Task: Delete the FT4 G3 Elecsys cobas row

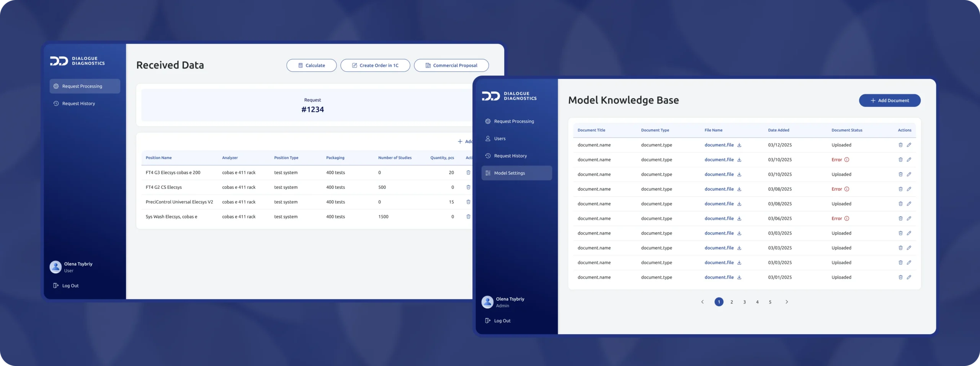Action: [468, 173]
